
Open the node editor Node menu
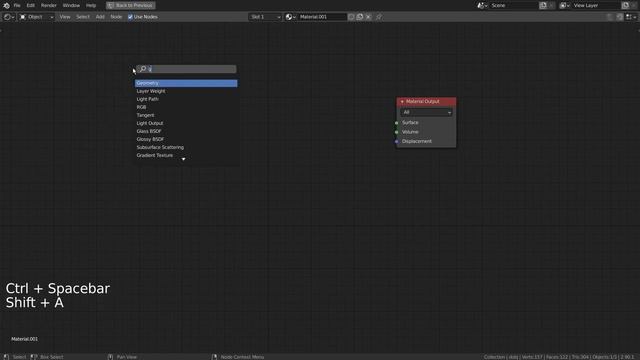click(116, 17)
